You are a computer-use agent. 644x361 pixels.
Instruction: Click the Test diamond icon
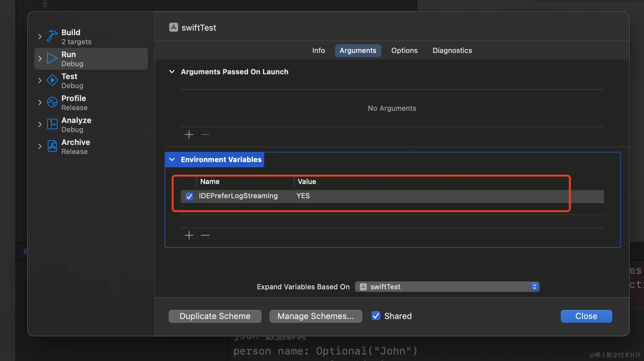point(52,80)
